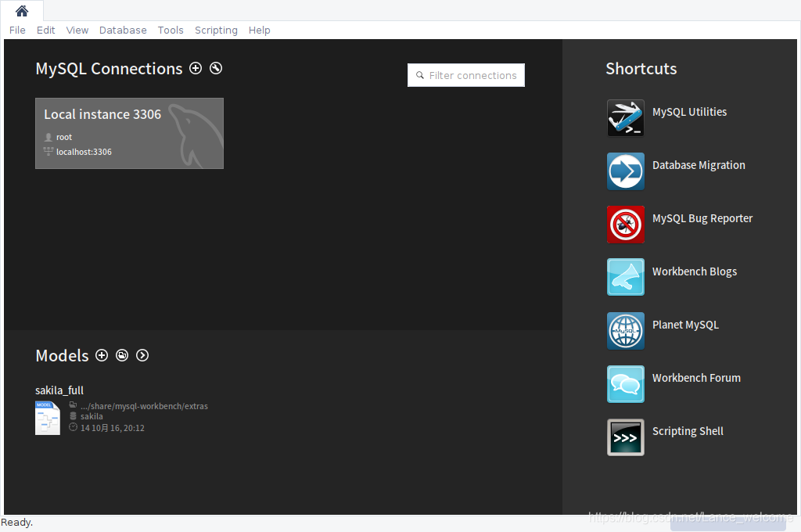801x532 pixels.
Task: Click the Filter connections search field
Action: [466, 75]
